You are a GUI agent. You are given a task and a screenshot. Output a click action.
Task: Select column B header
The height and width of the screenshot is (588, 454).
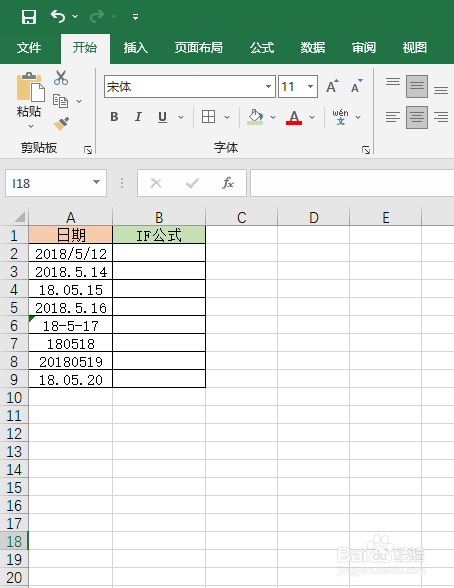(x=159, y=217)
